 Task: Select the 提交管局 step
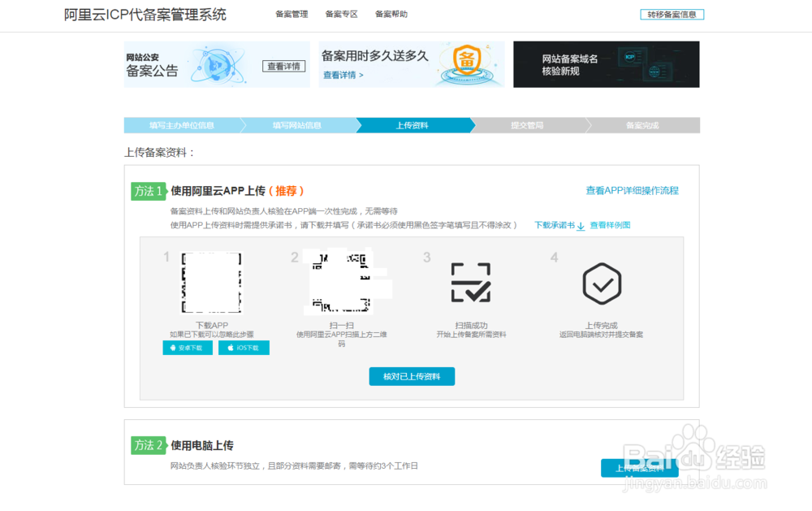pyautogui.click(x=527, y=125)
